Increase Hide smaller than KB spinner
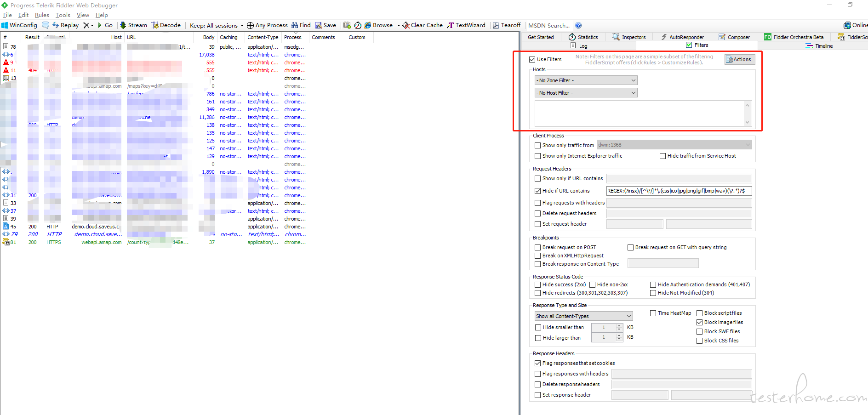The height and width of the screenshot is (415, 868). tap(619, 325)
